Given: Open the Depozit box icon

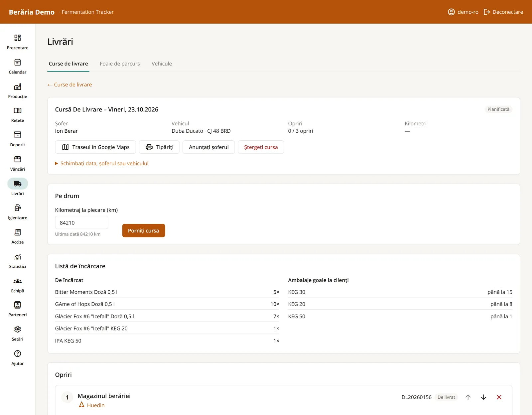Looking at the screenshot, I should point(18,135).
